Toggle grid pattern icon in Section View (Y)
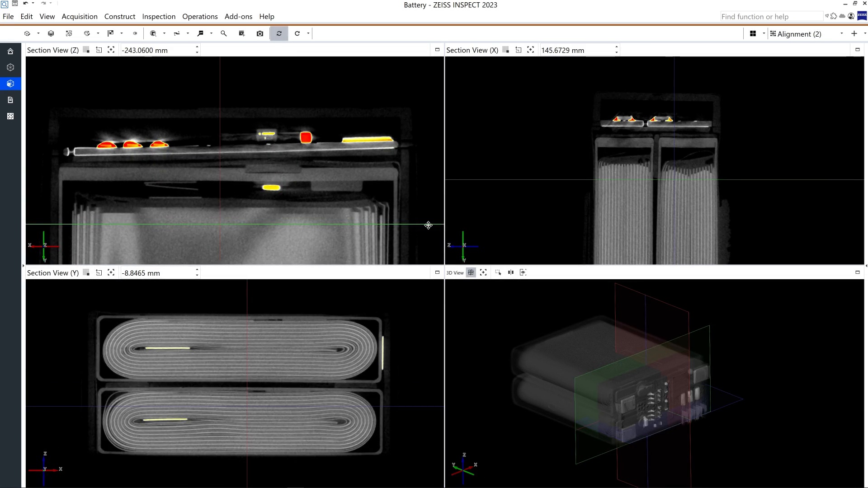 (x=86, y=272)
